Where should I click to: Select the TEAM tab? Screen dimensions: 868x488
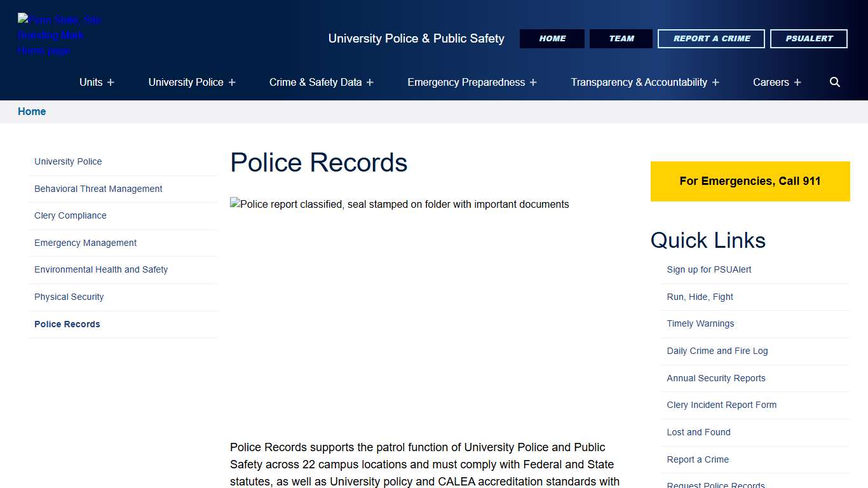[x=621, y=38]
